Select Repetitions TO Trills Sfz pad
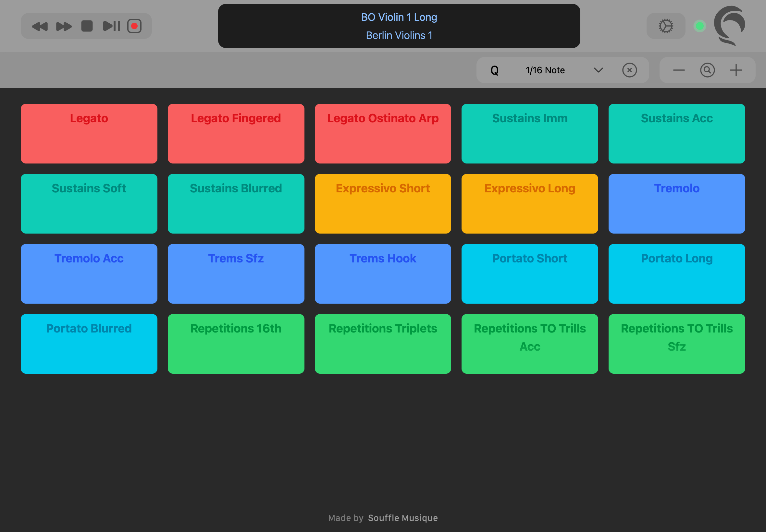Image resolution: width=766 pixels, height=532 pixels. [677, 344]
